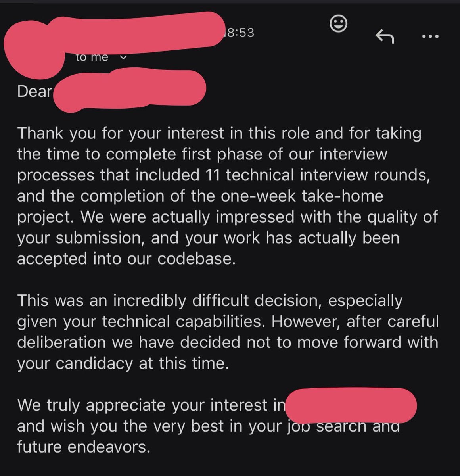Click "your candidacy at this time"
460x476 pixels.
[123, 363]
